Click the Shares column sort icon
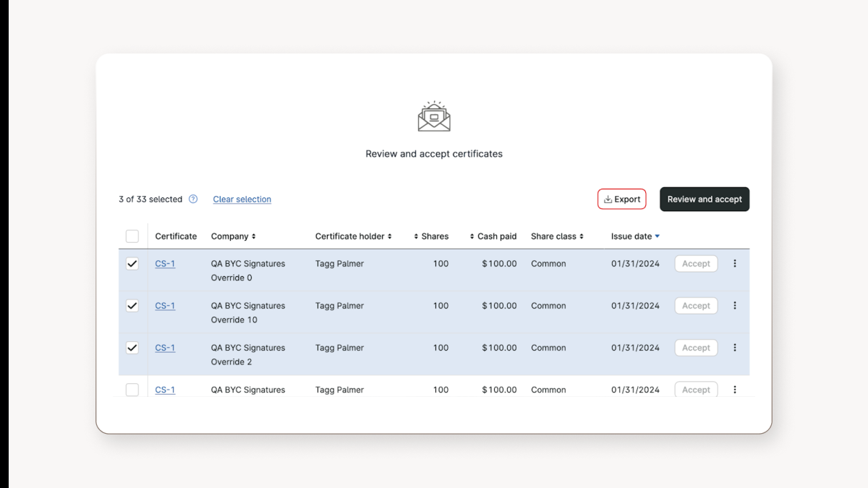The height and width of the screenshot is (488, 868). [417, 236]
